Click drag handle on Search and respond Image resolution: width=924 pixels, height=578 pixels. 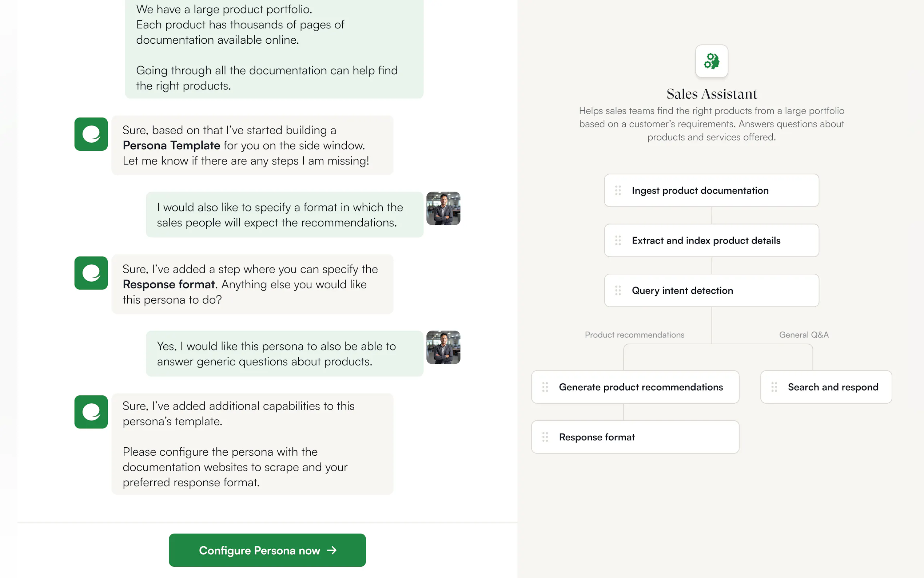[774, 387]
